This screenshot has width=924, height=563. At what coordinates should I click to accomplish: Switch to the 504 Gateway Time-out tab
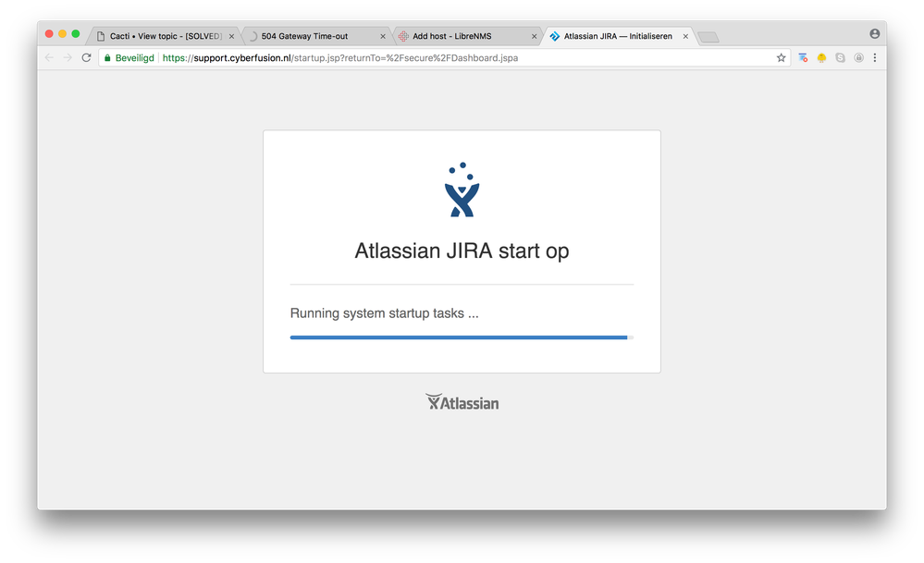pos(315,36)
